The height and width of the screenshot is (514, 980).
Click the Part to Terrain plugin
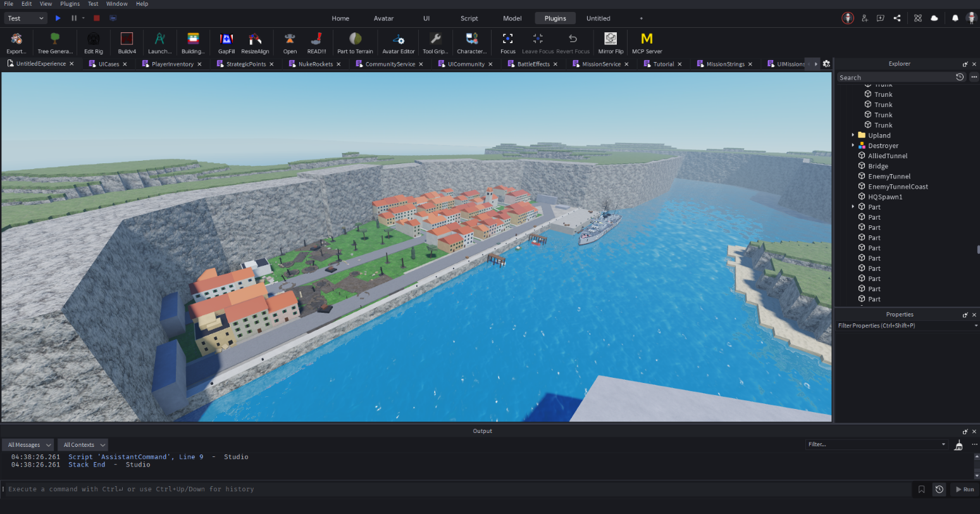pyautogui.click(x=355, y=43)
